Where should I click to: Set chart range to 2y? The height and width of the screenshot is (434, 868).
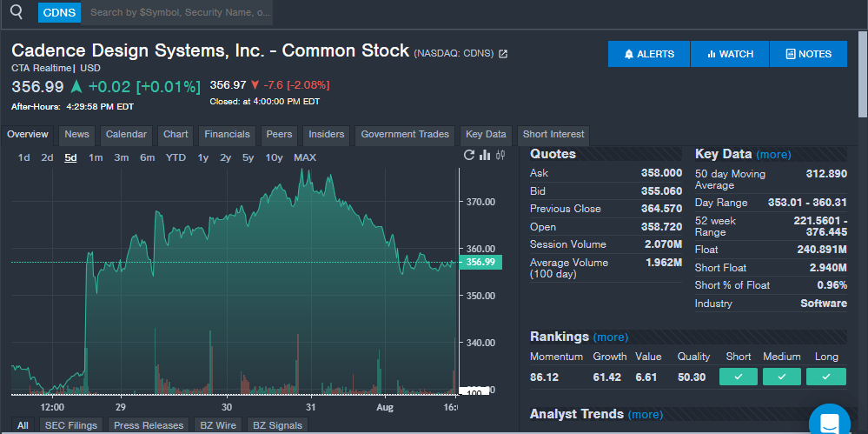coord(225,158)
